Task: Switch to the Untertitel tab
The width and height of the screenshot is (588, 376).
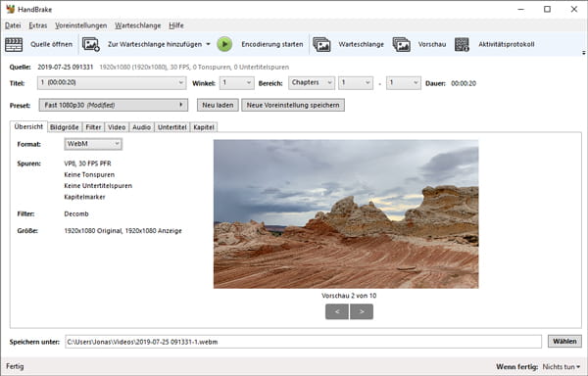Action: pyautogui.click(x=172, y=127)
